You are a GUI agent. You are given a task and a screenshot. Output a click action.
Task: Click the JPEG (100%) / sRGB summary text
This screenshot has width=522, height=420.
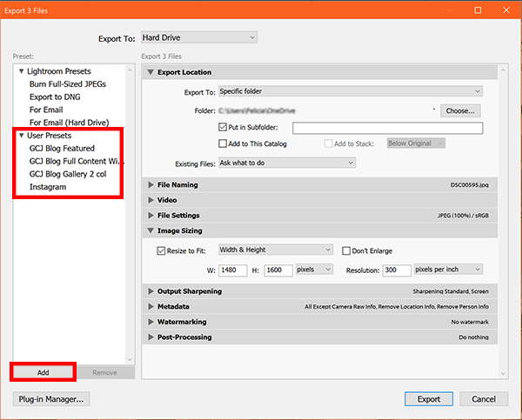(463, 216)
